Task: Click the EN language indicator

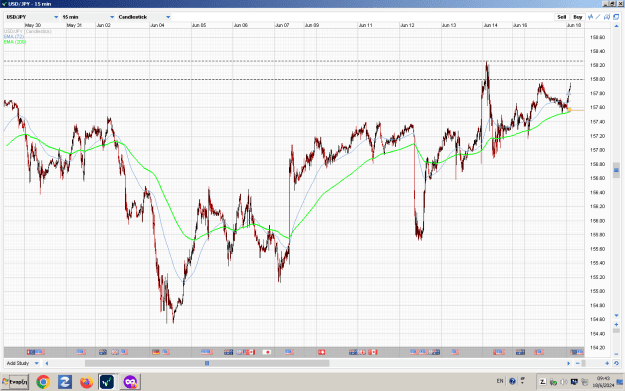Action: (x=500, y=381)
